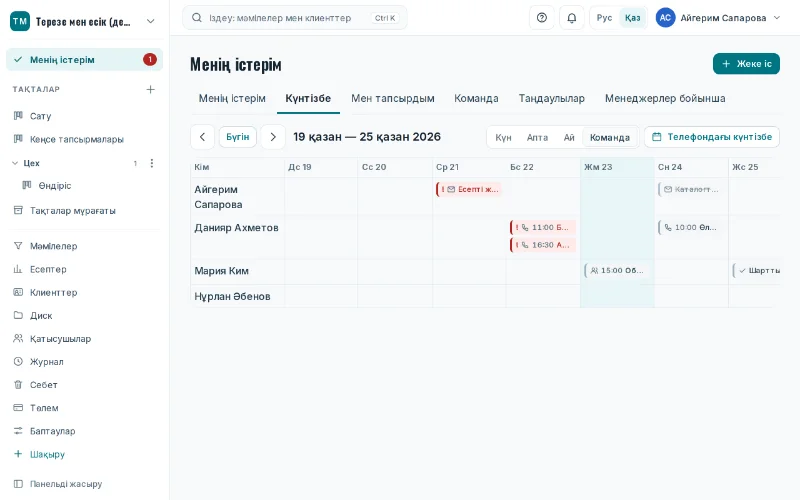
Task: Click the Панельді жасыру panel icon
Action: [18, 484]
